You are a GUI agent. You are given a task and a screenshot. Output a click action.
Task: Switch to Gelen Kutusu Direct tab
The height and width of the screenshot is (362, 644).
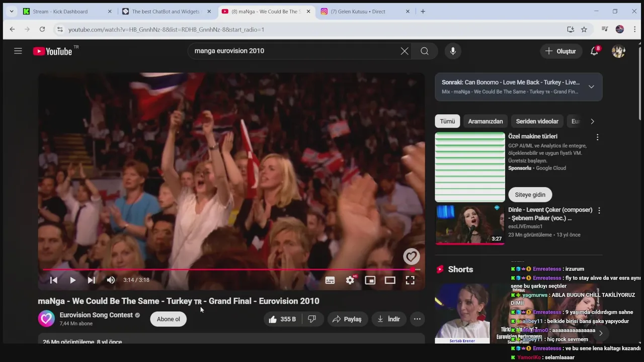click(365, 11)
